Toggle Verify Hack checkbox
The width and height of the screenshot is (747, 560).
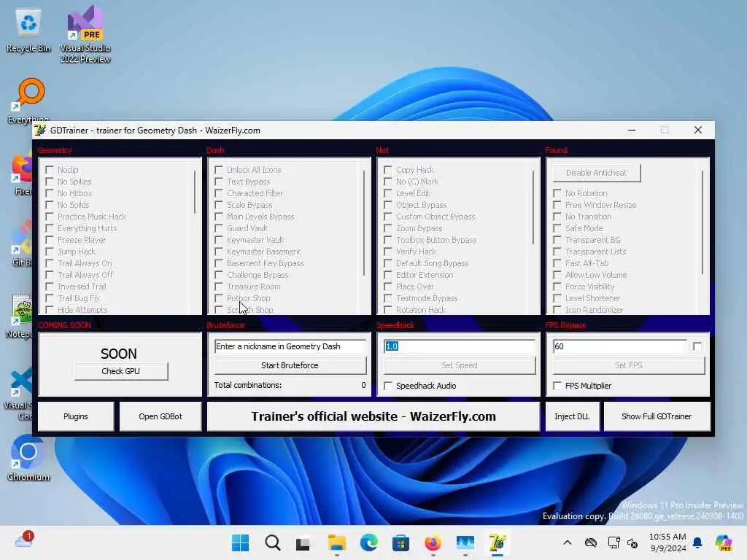tap(388, 252)
